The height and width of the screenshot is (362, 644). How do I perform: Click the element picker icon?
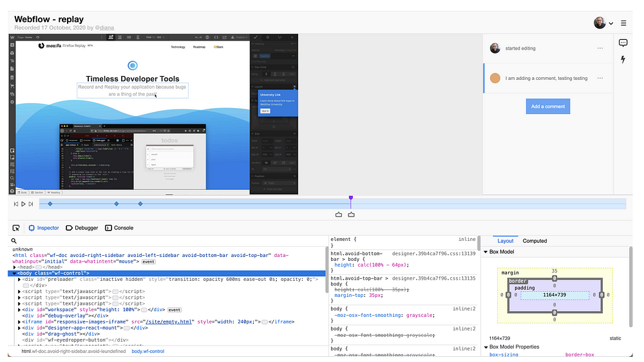[16, 228]
